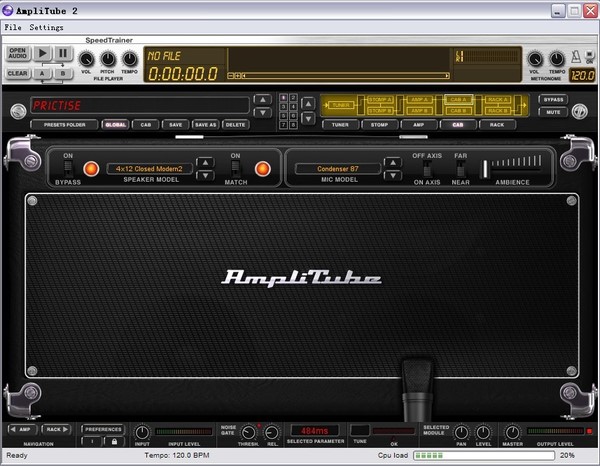Screen dimensions: 600x466
Task: Click the mic model up arrow
Action: coord(393,163)
